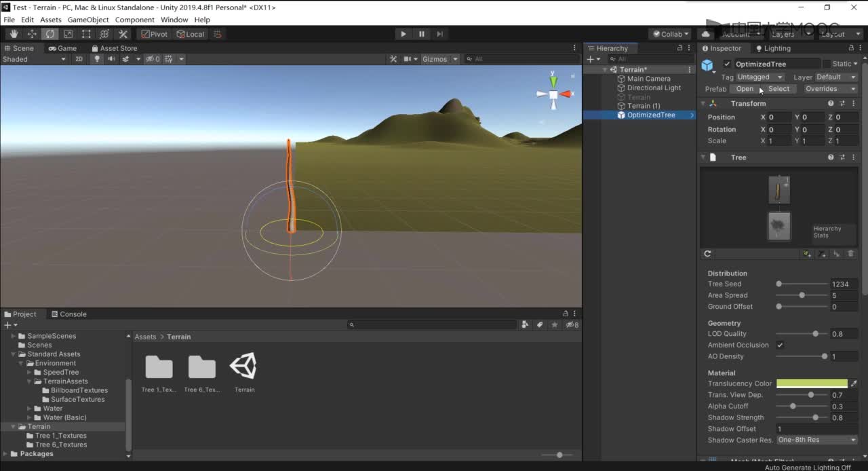Image resolution: width=868 pixels, height=471 pixels.
Task: Collapse the Transform component
Action: pos(703,104)
